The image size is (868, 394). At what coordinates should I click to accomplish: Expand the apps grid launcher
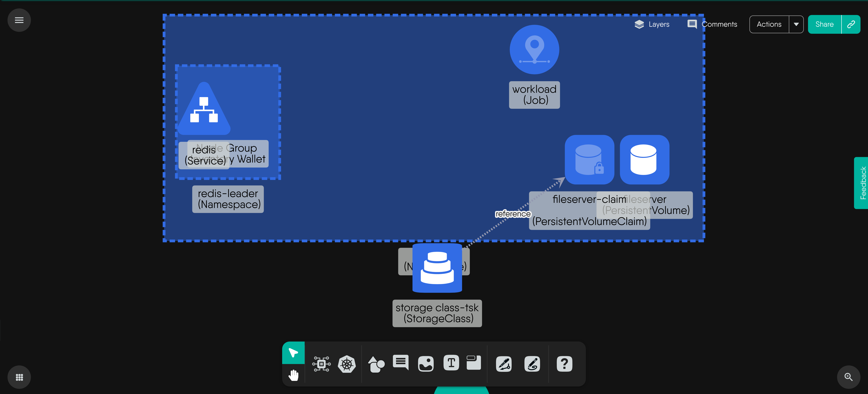tap(19, 377)
